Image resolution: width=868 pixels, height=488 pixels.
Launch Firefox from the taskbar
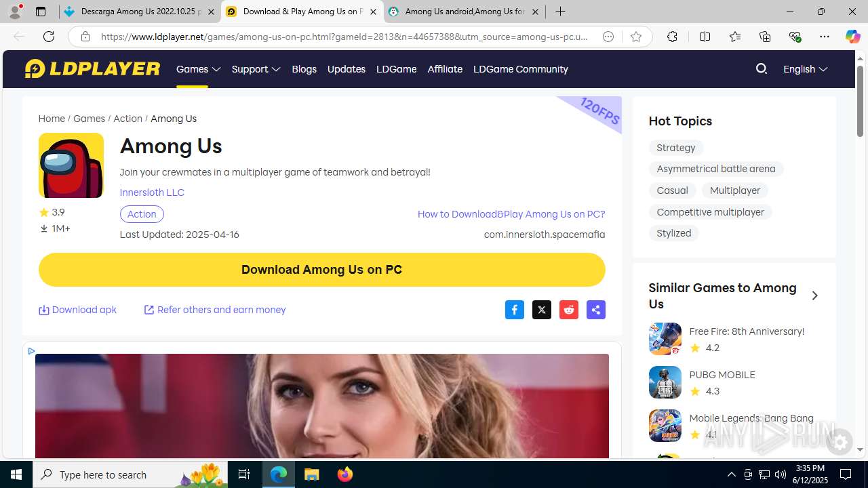pyautogui.click(x=345, y=474)
